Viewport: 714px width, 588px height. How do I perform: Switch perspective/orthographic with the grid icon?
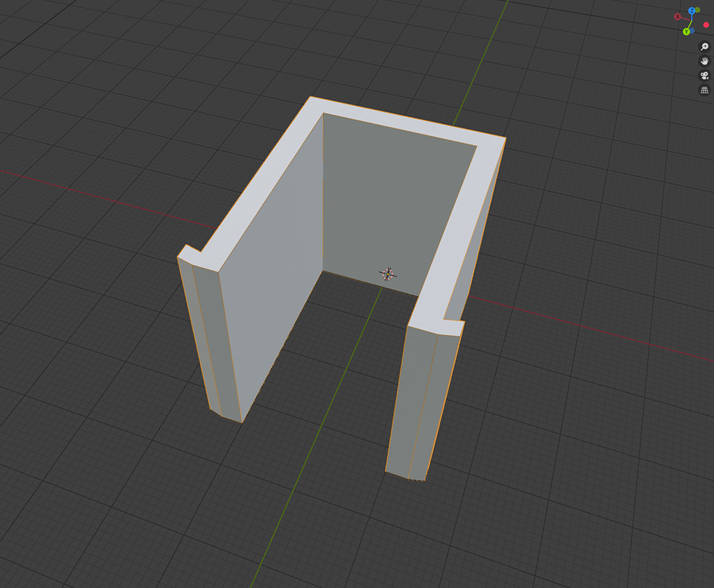pyautogui.click(x=704, y=90)
